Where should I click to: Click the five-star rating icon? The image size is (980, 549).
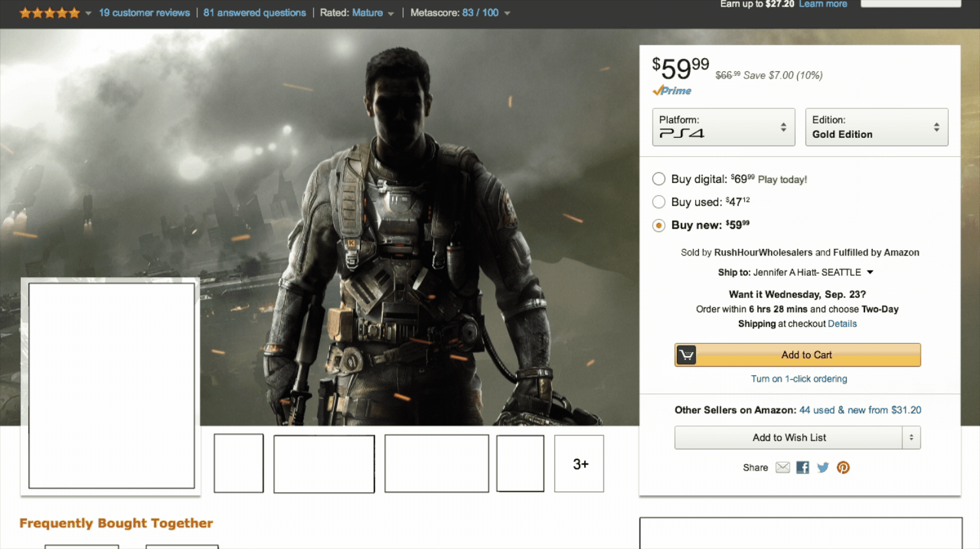[x=50, y=12]
